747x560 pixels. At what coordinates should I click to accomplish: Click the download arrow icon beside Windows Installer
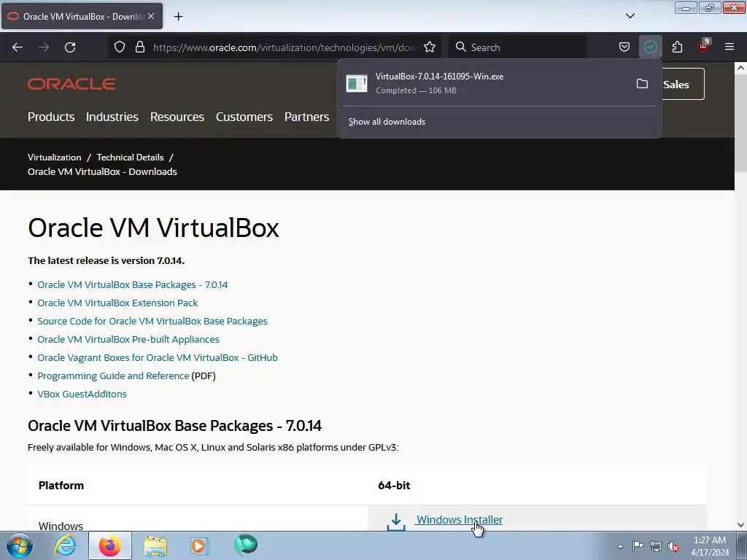click(396, 522)
